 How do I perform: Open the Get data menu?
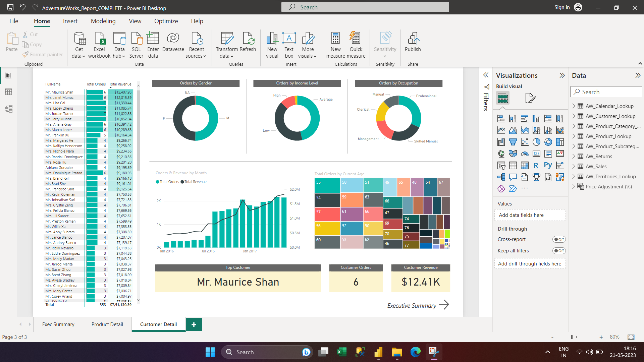point(79,45)
